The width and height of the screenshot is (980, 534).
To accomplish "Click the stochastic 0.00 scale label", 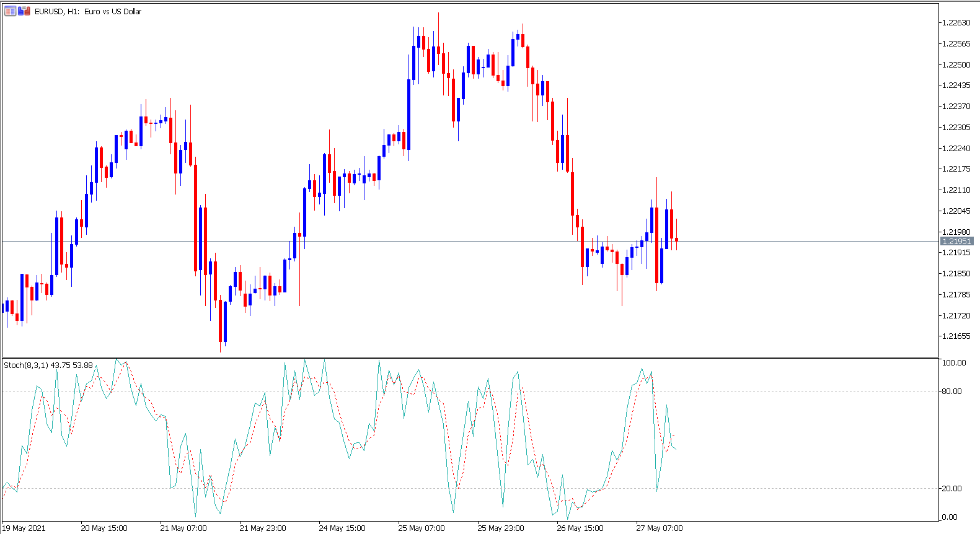I will (950, 517).
